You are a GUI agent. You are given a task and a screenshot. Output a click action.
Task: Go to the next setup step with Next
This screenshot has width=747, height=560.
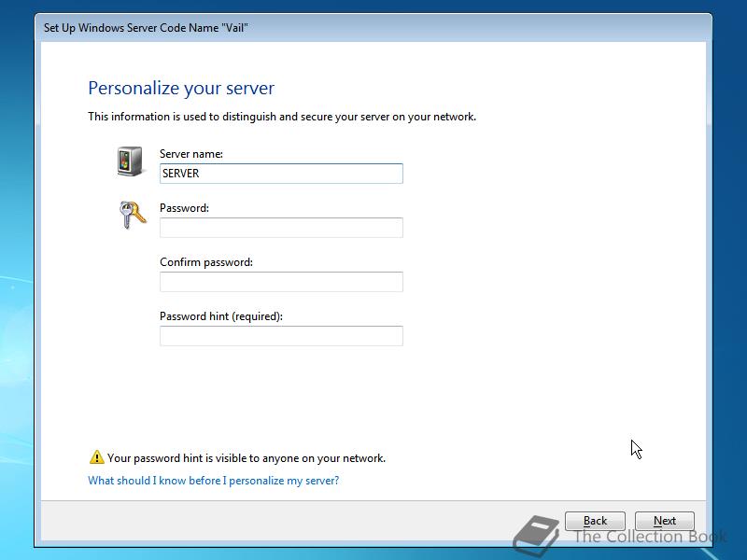tap(665, 521)
